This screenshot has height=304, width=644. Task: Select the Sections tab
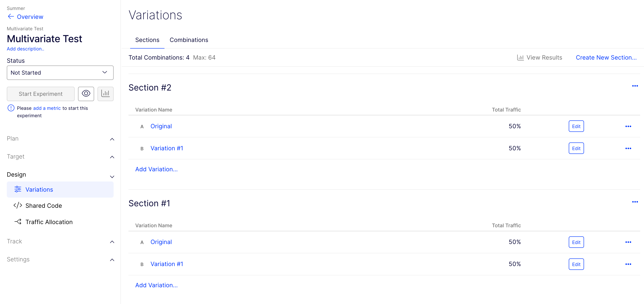[x=147, y=40]
